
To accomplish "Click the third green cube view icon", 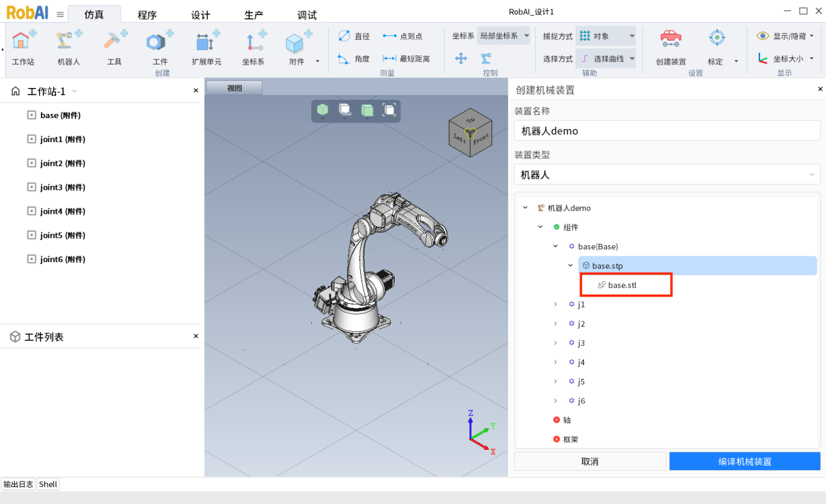I will point(367,110).
